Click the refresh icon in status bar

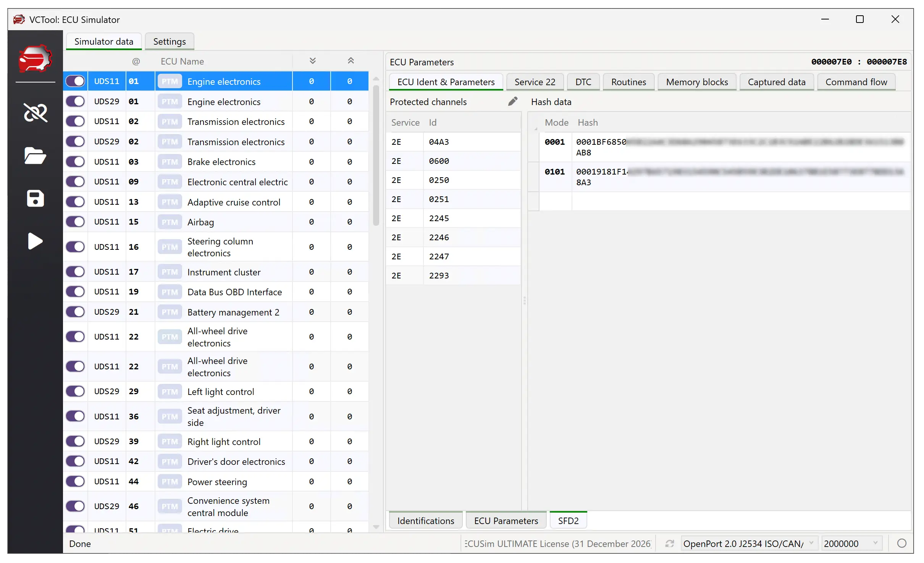click(669, 543)
